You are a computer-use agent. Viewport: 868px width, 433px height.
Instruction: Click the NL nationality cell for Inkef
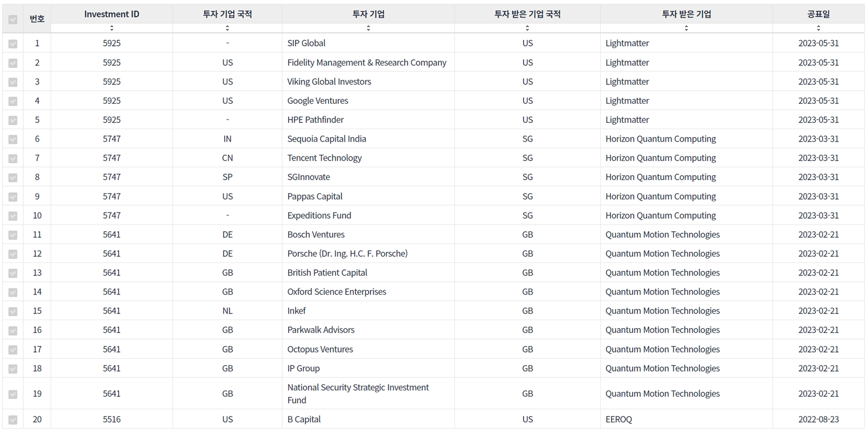click(227, 311)
